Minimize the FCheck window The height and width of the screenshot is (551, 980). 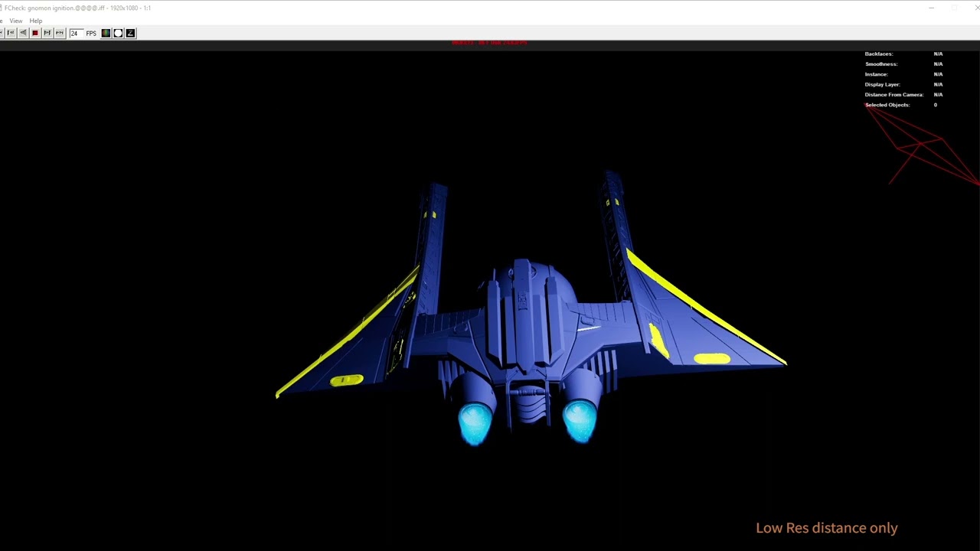tap(931, 8)
